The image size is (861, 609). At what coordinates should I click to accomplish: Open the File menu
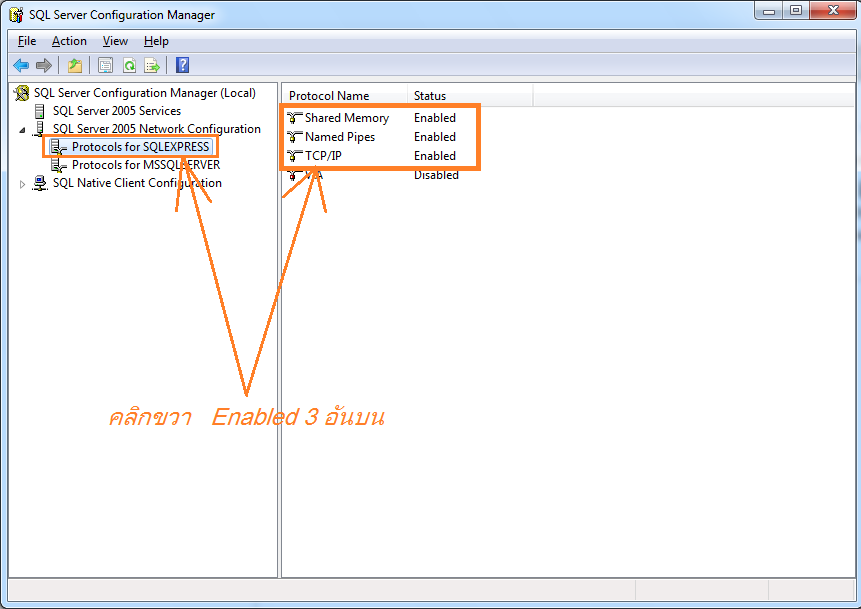pyautogui.click(x=27, y=41)
